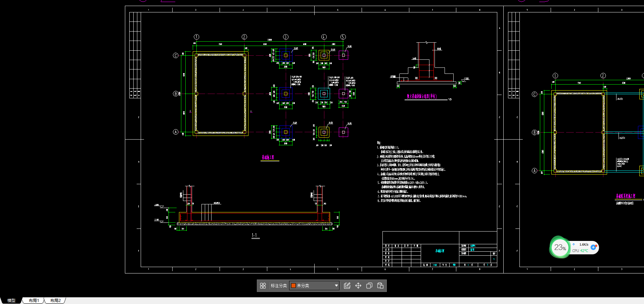The width and height of the screenshot is (644, 304).
Task: Click grid axis bubble 3 at top
Action: (x=286, y=37)
